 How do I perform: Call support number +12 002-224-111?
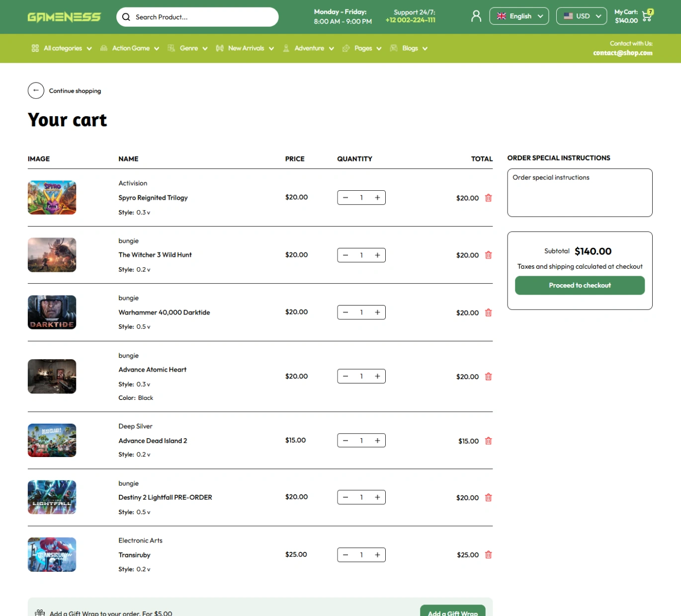411,20
